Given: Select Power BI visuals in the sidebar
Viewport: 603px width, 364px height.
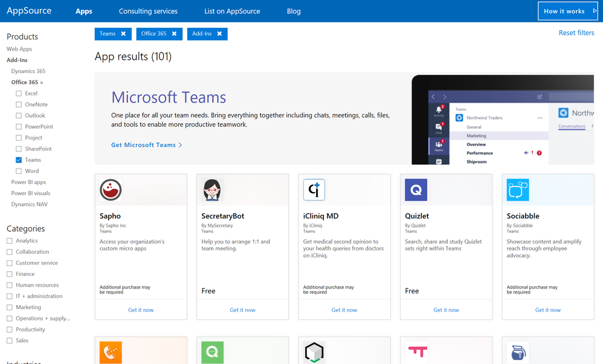Looking at the screenshot, I should [x=31, y=193].
